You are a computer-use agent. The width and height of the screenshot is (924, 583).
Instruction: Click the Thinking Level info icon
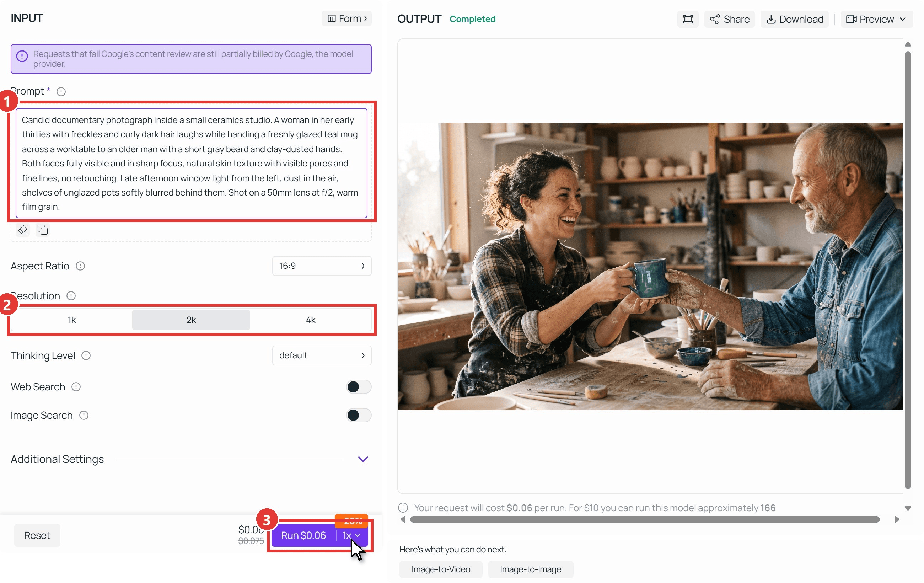[86, 356]
